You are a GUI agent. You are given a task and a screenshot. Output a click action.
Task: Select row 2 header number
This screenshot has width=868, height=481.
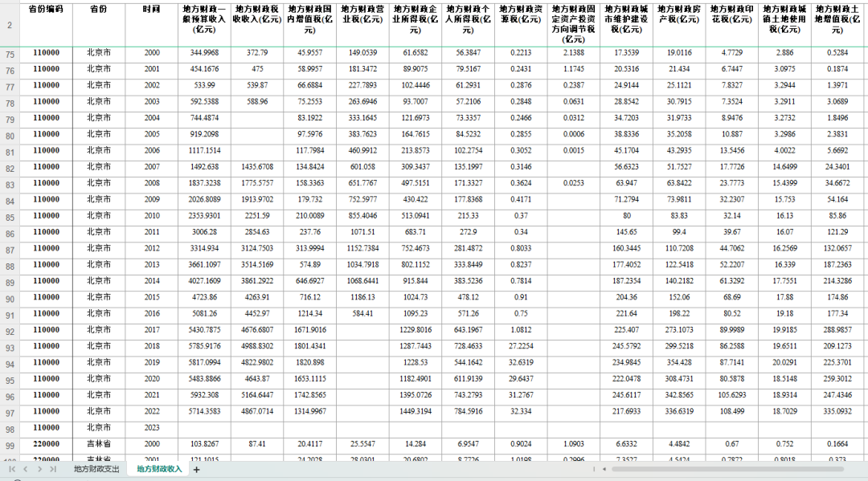click(10, 25)
